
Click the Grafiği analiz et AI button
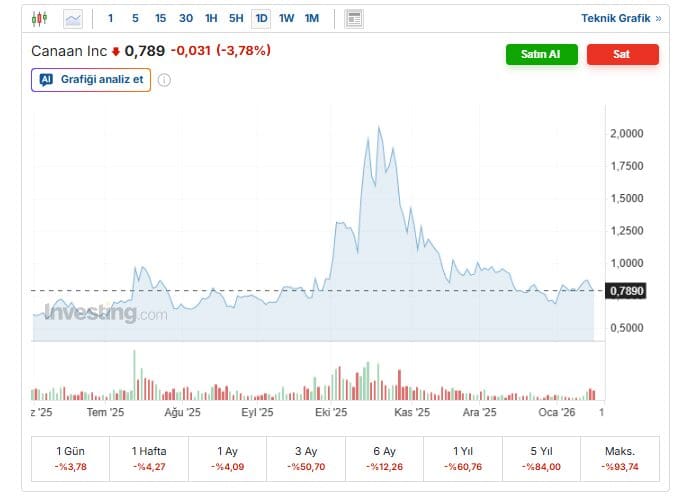tap(91, 80)
